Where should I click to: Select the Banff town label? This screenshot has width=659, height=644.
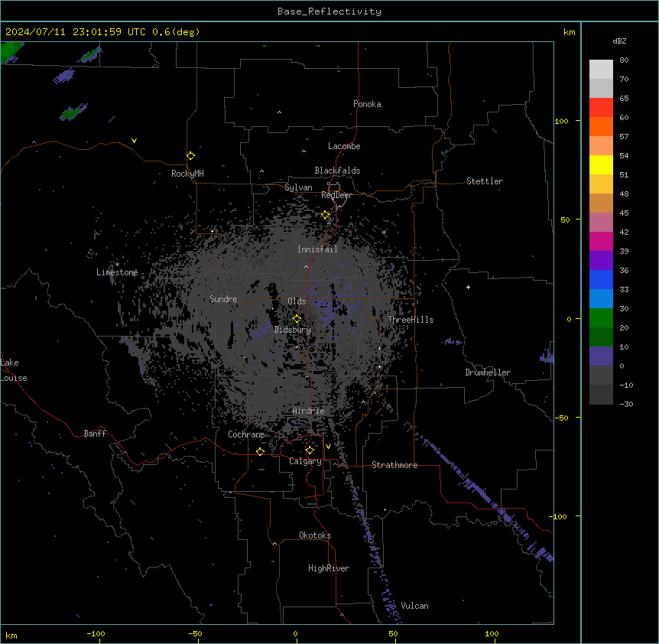95,434
